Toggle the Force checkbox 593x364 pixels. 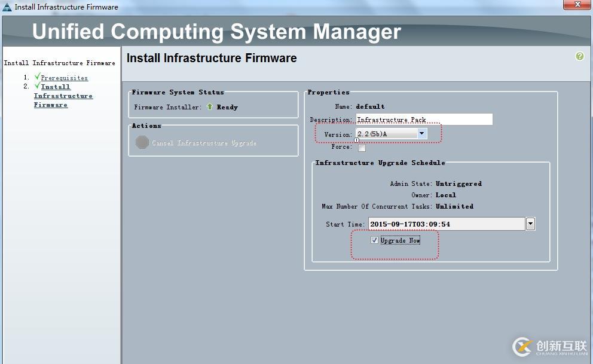[x=362, y=148]
